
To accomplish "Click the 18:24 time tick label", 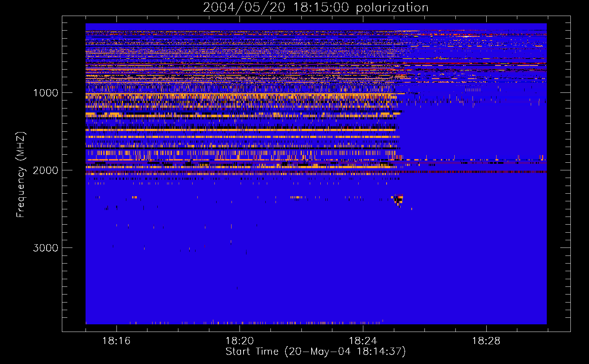I will pos(363,341).
